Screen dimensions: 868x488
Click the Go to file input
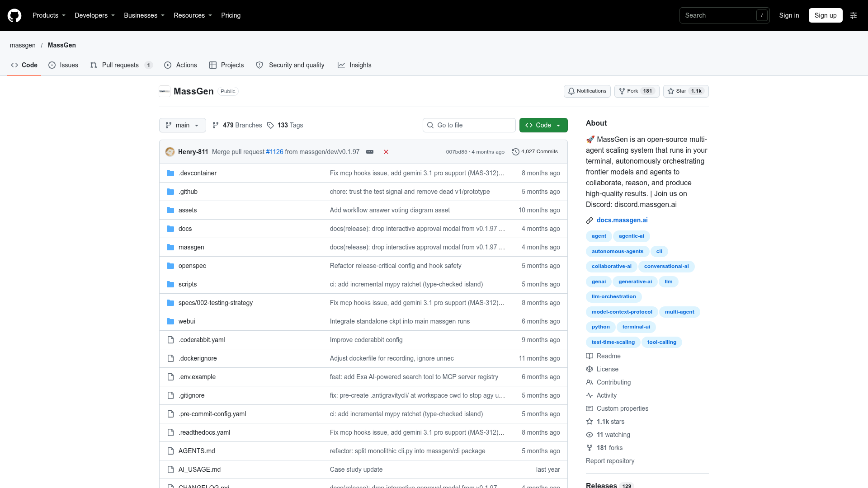(469, 125)
